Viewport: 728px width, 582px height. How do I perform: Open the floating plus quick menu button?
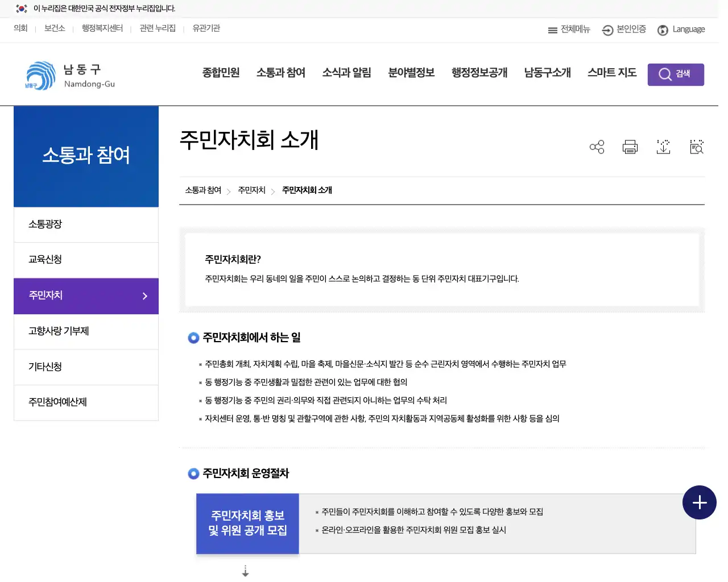699,502
